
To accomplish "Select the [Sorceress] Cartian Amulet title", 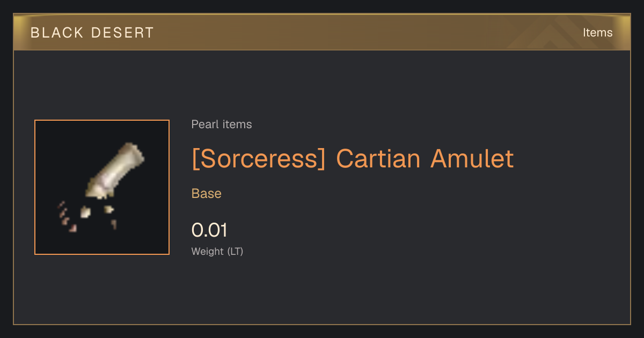I will [x=353, y=159].
